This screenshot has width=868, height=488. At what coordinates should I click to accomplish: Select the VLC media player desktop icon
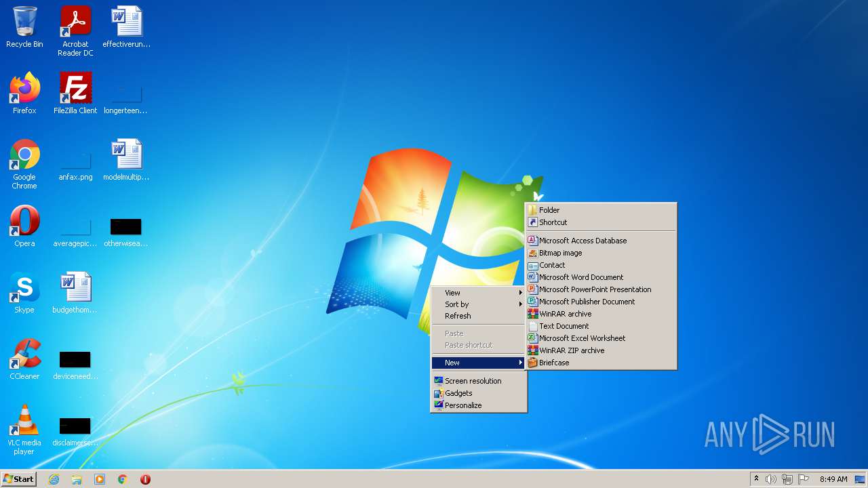click(24, 430)
